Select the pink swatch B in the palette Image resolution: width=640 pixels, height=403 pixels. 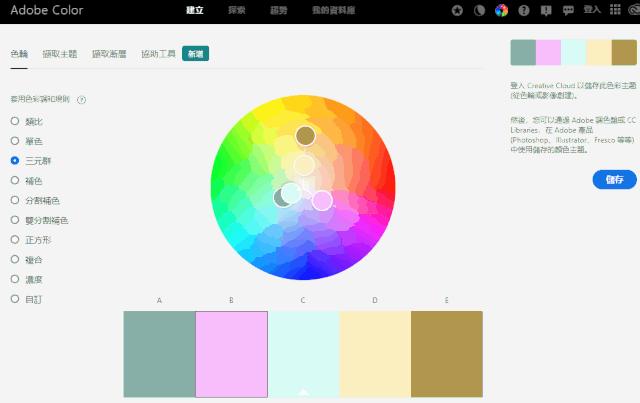click(x=231, y=354)
